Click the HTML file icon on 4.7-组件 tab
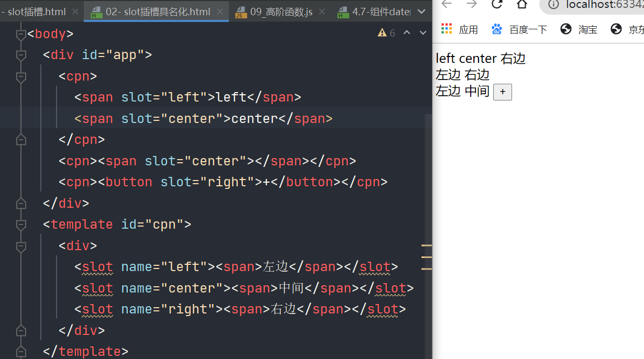 click(343, 12)
